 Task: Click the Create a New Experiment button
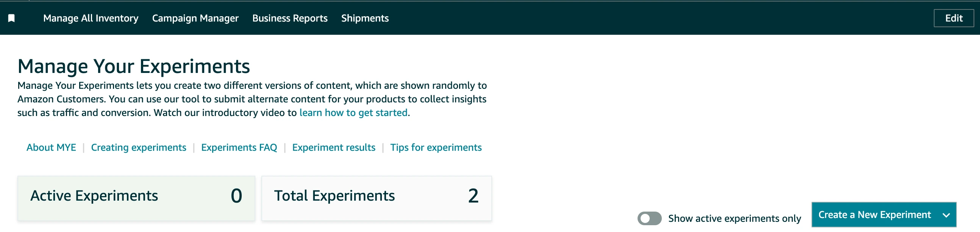pos(874,215)
